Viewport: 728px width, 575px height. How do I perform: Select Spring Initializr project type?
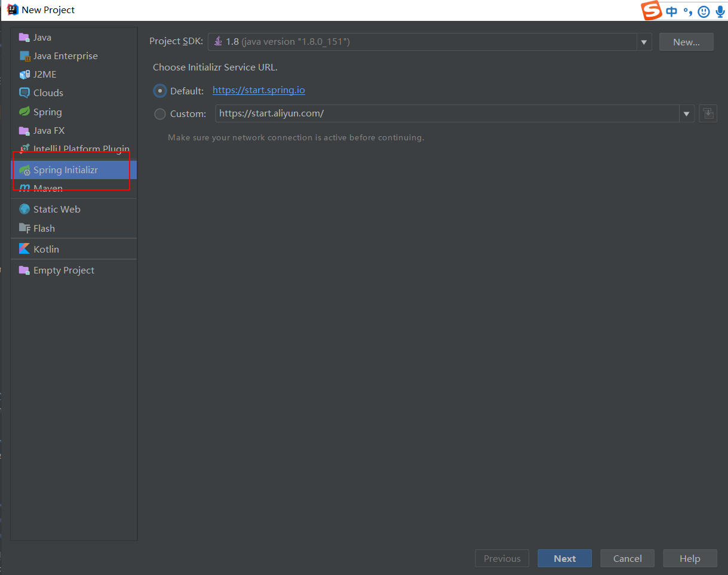(x=74, y=170)
